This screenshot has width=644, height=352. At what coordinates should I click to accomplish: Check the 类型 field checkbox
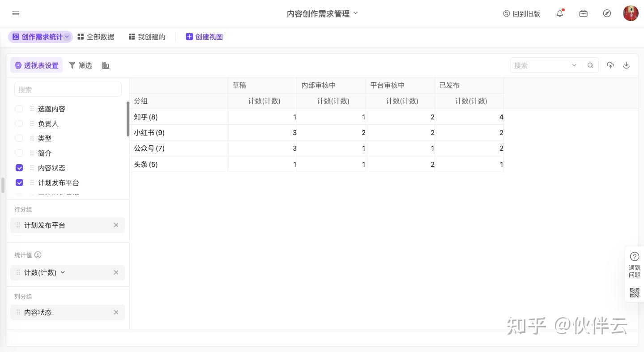pyautogui.click(x=19, y=138)
